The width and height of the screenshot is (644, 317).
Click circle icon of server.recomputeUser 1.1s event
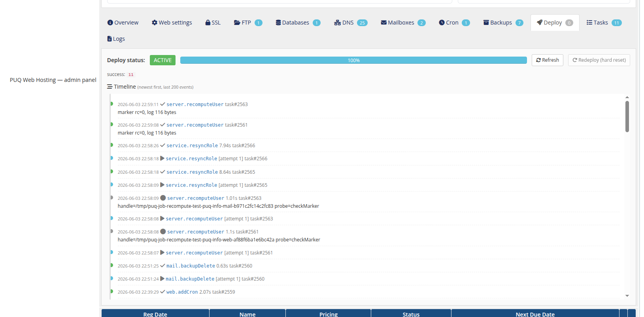[163, 232]
